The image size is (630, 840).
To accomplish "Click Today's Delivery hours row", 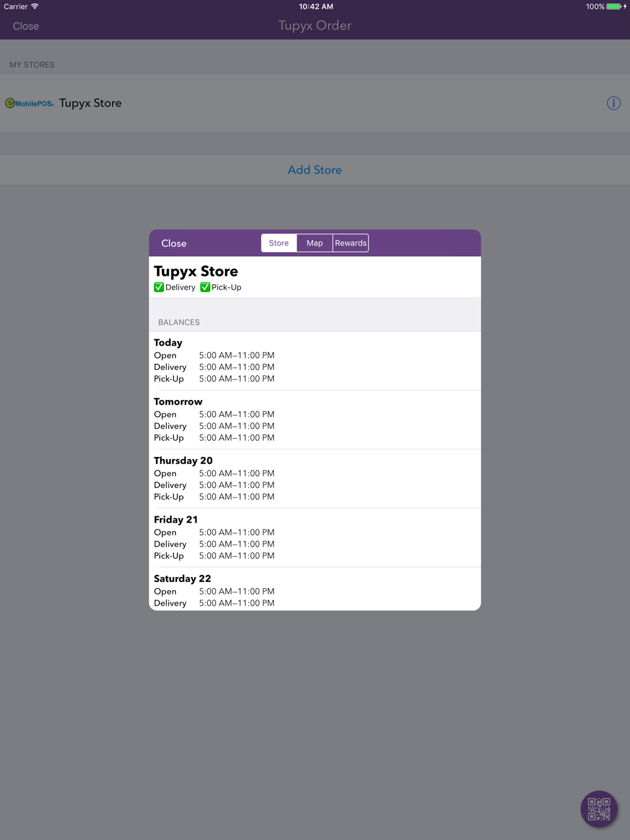I will pos(214,367).
